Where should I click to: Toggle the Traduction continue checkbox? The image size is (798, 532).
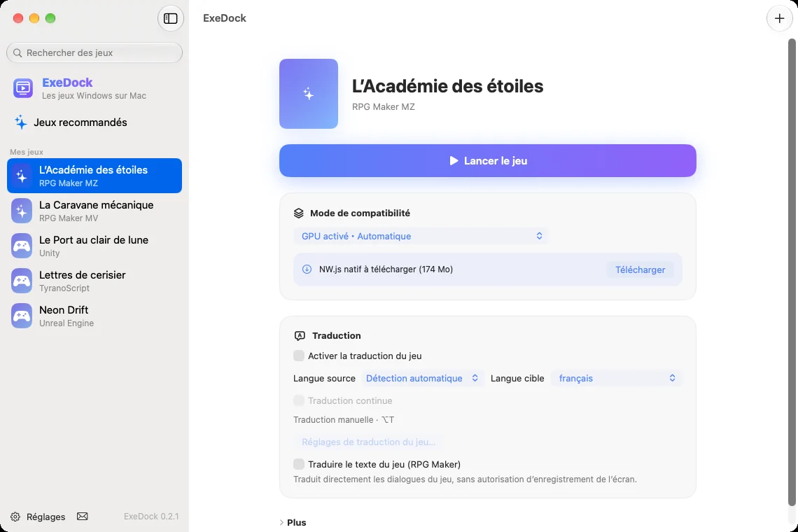click(299, 400)
